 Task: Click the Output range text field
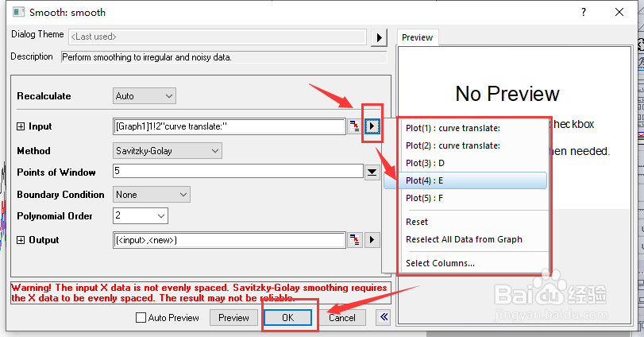(229, 240)
